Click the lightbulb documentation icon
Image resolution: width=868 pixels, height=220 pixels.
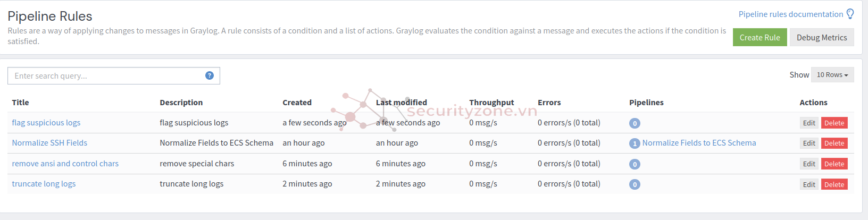point(850,14)
